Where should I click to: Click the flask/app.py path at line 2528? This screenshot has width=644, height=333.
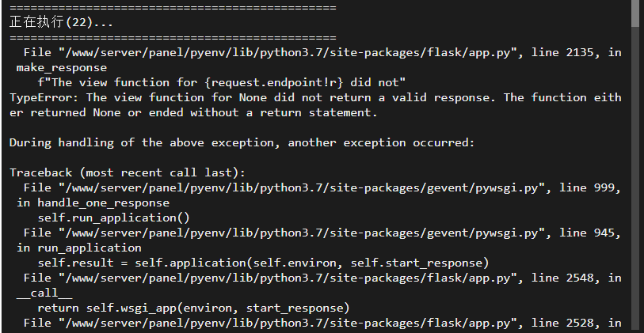point(288,324)
